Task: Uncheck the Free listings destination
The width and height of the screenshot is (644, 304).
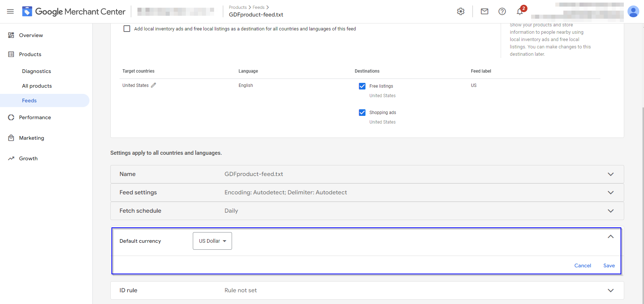Action: [x=362, y=86]
